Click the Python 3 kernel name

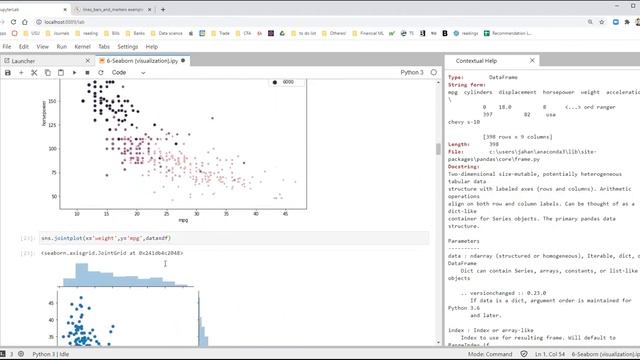point(412,72)
